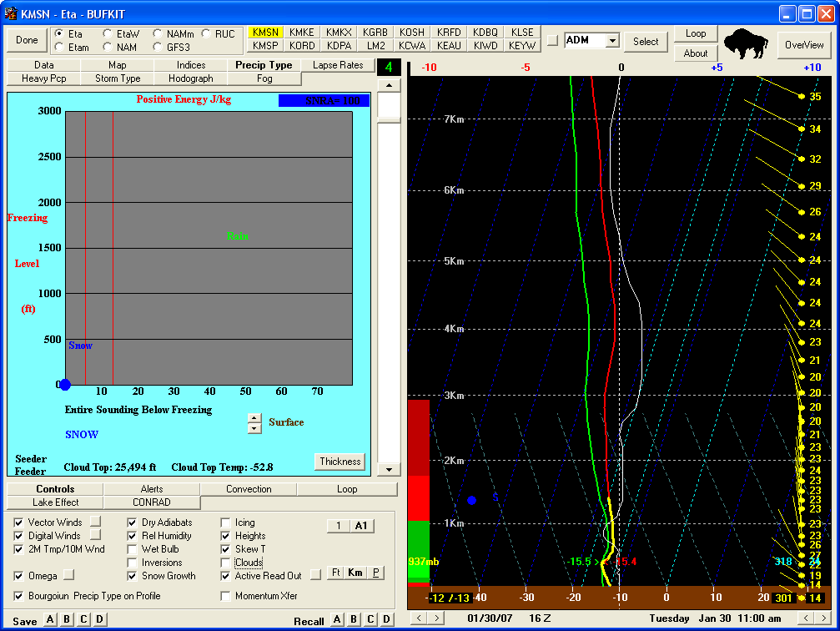
Task: Click the Select button
Action: click(645, 41)
